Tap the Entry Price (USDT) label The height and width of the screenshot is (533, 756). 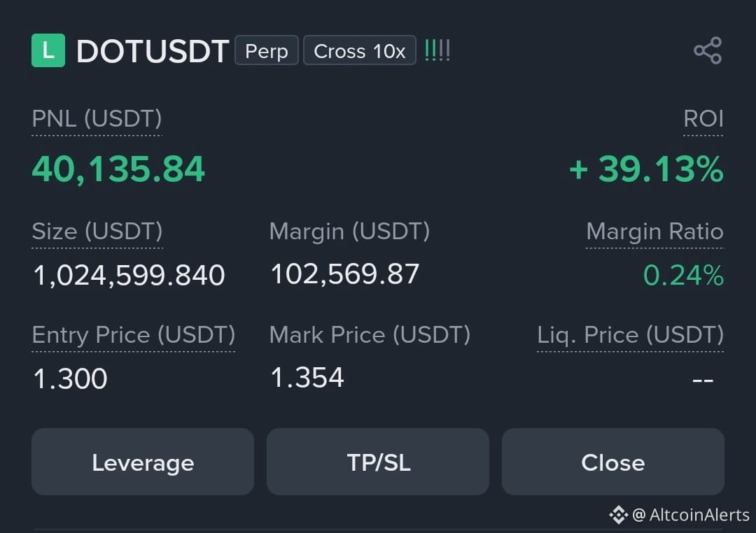[x=134, y=335]
